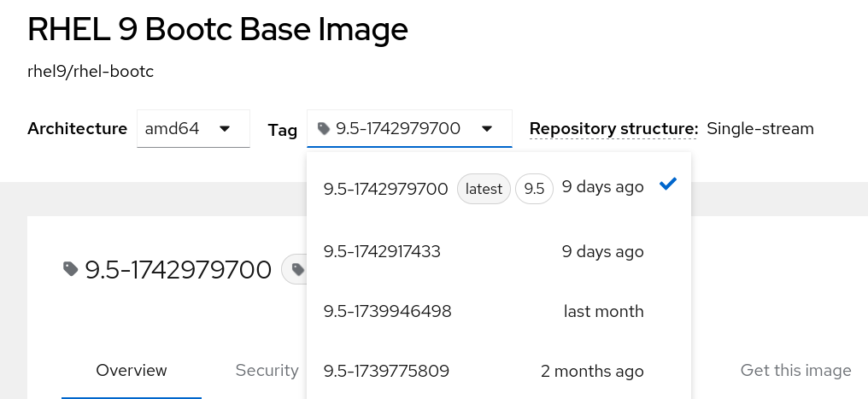868x399 pixels.
Task: Click the partially hidden tag badge icon
Action: [x=298, y=269]
